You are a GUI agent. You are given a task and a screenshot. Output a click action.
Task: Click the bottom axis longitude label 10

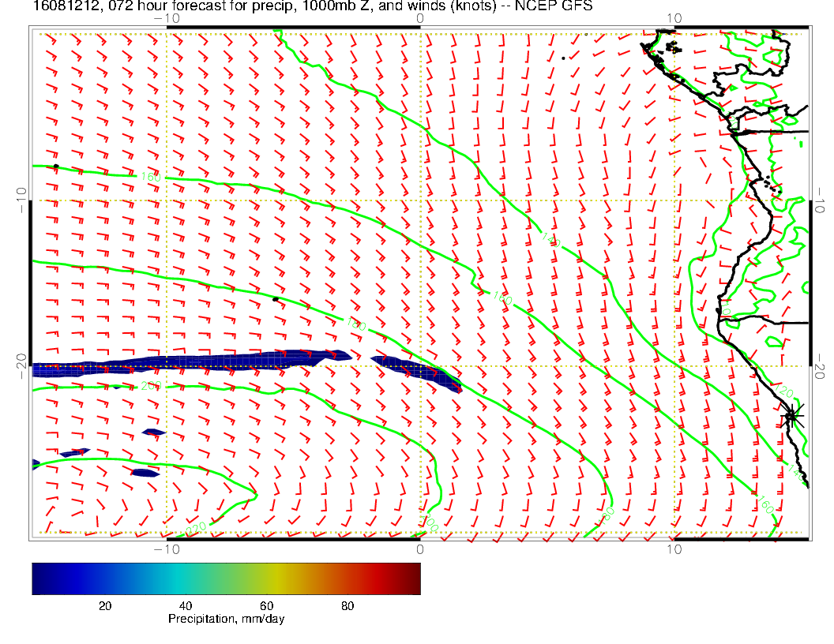pyautogui.click(x=674, y=549)
